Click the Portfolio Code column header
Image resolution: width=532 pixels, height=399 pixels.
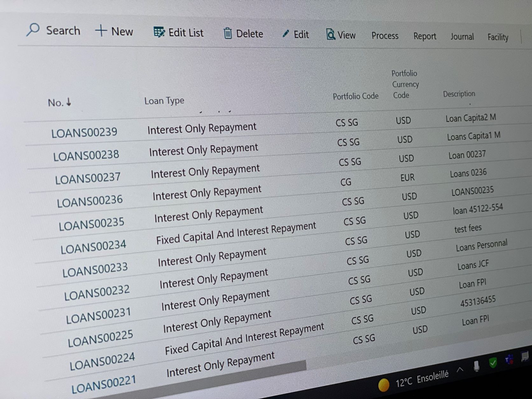356,96
